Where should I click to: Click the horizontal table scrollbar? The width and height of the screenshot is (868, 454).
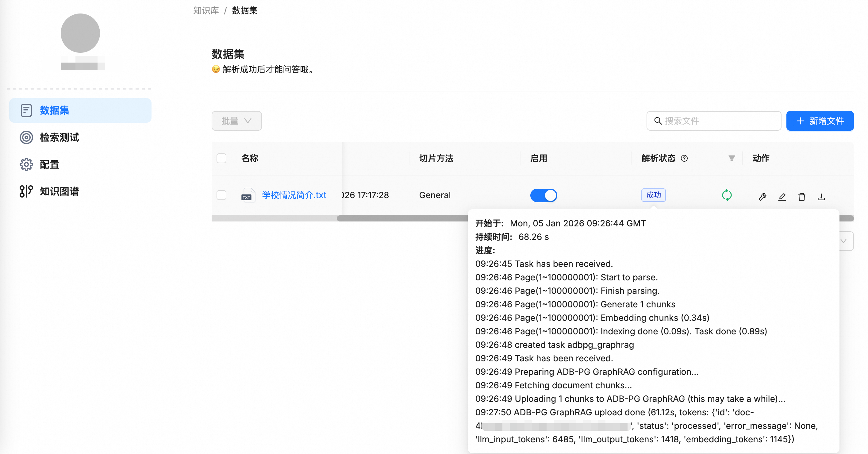coord(401,218)
